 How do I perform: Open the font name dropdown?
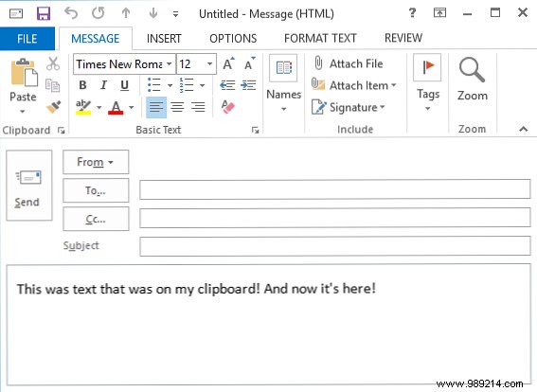170,64
